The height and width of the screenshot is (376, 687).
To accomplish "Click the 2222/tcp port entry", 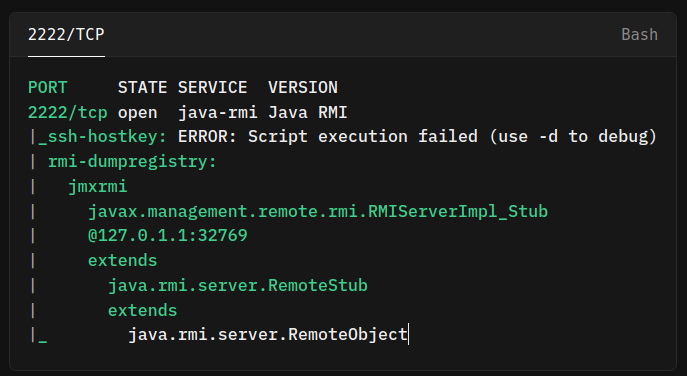I will pos(67,112).
